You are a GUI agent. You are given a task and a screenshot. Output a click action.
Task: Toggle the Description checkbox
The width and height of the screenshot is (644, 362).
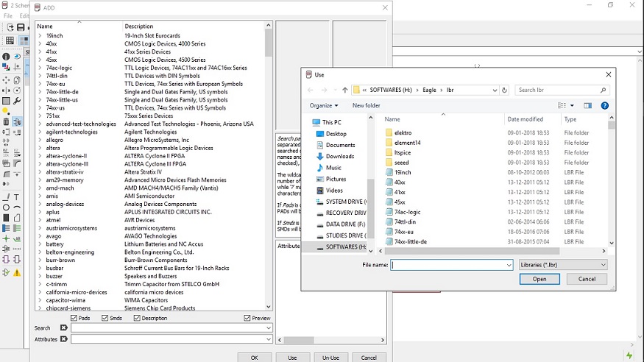pos(137,318)
